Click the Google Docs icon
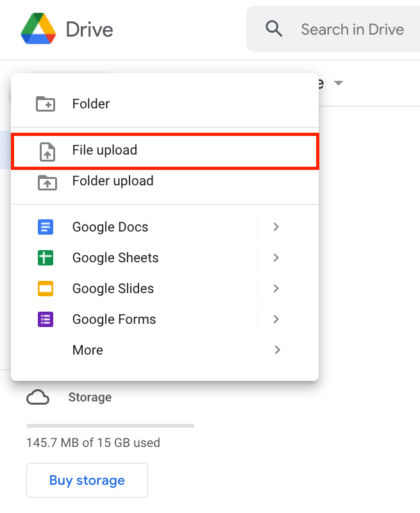Screen dimensions: 420x513 click(46, 227)
